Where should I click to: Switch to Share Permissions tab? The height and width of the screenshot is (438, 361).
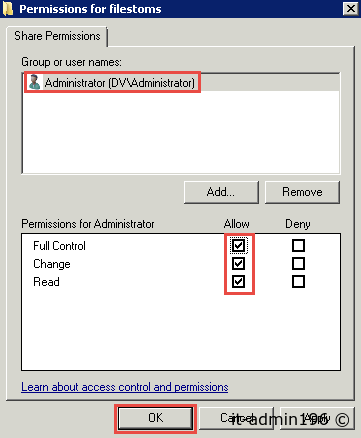click(57, 36)
